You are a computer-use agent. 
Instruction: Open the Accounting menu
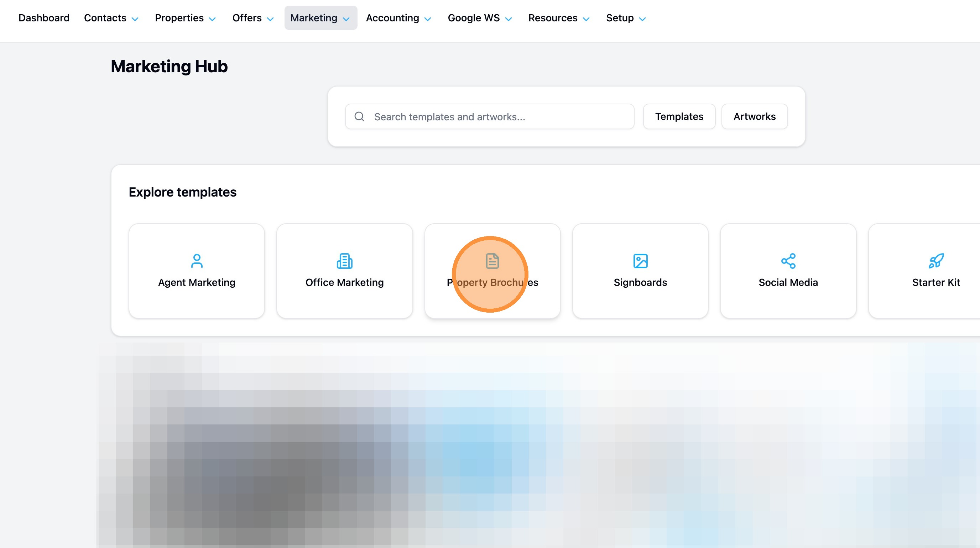click(x=399, y=18)
